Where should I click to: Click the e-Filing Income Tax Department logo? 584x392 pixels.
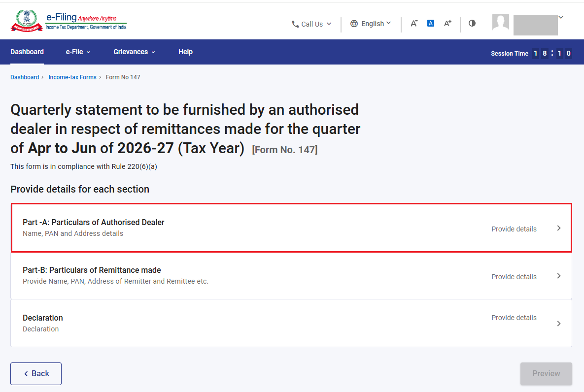(69, 21)
